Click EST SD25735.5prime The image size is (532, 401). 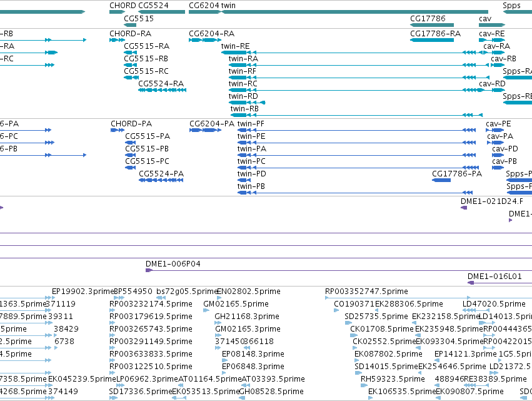(376, 317)
